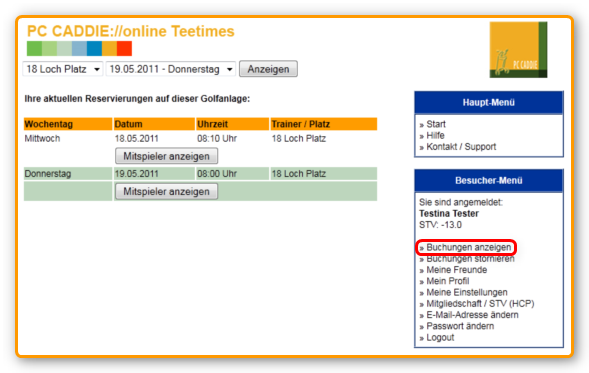Open the 19.05.2011 - Donnerstag date dropdown
589x373 pixels.
(x=171, y=69)
